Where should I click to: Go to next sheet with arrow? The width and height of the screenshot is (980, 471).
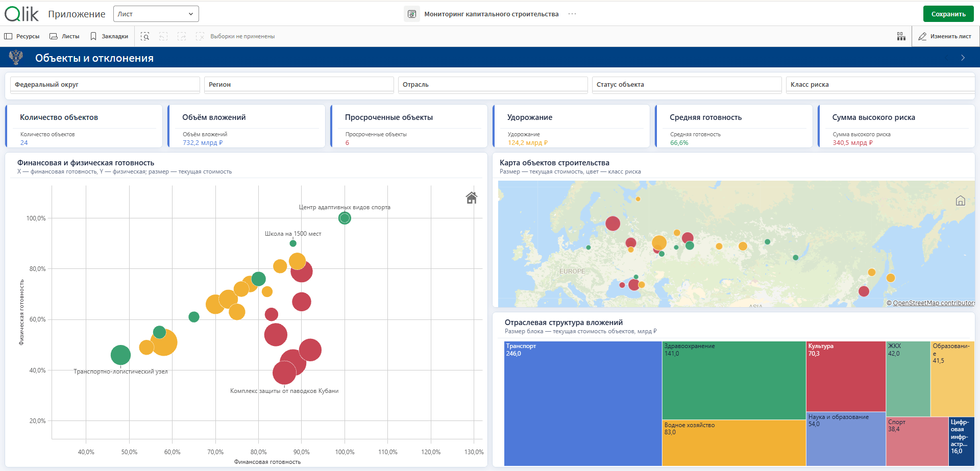[x=963, y=58]
